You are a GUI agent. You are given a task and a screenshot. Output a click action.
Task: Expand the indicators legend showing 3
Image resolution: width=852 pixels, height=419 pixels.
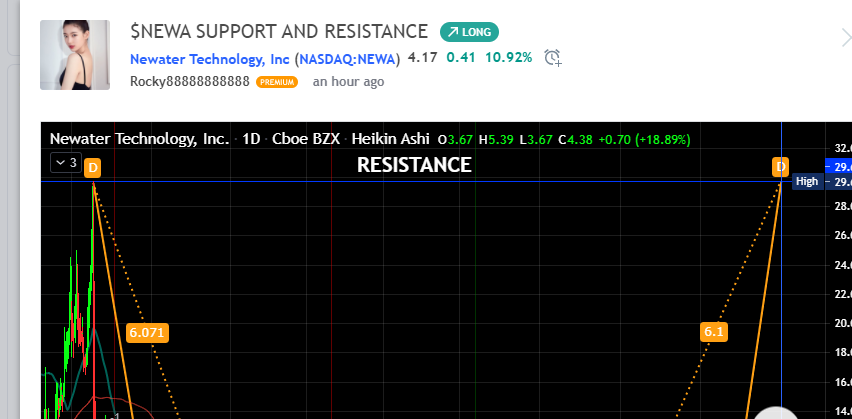66,162
